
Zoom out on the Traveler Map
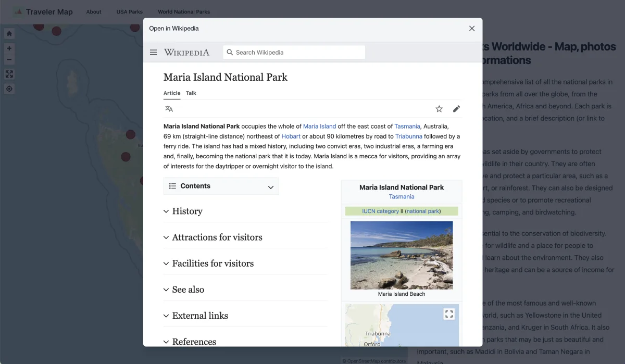click(9, 59)
